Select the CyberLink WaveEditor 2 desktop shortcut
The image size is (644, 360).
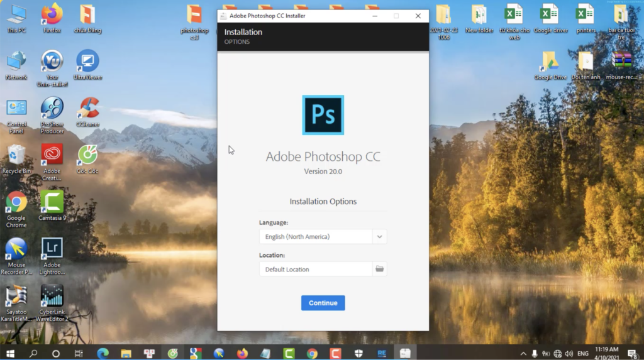click(52, 303)
